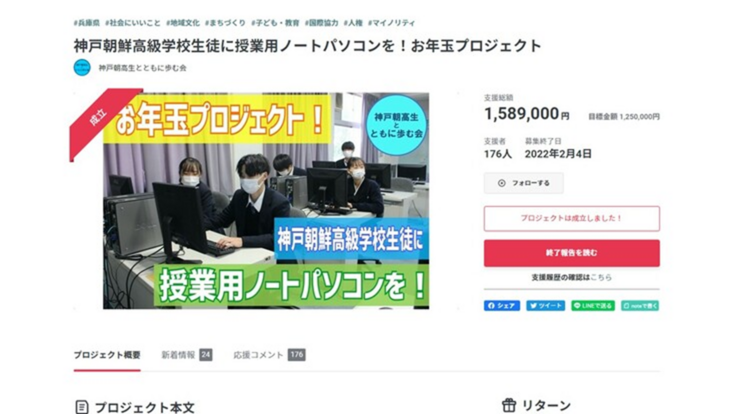Click the document icon beside プロジェクト本文
This screenshot has width=736, height=414.
(x=82, y=407)
